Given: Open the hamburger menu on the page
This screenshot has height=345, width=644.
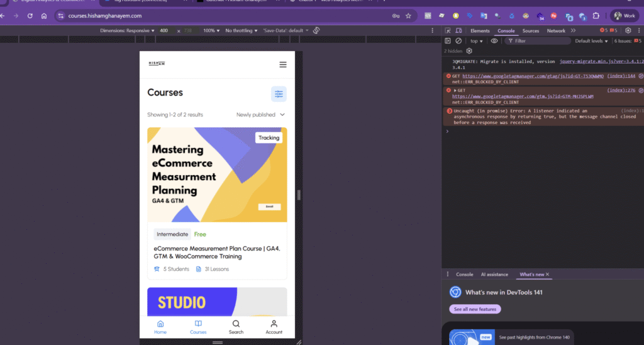Looking at the screenshot, I should 283,64.
